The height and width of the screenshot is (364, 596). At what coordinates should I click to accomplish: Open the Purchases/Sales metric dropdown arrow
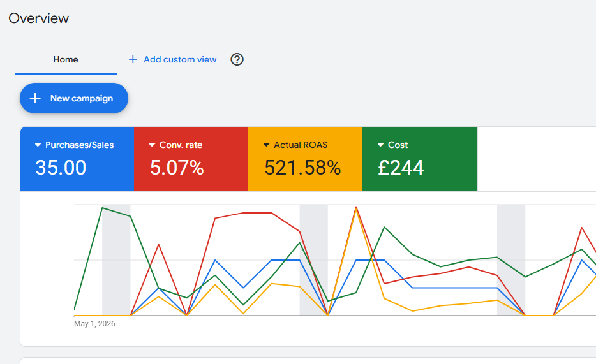(x=38, y=145)
